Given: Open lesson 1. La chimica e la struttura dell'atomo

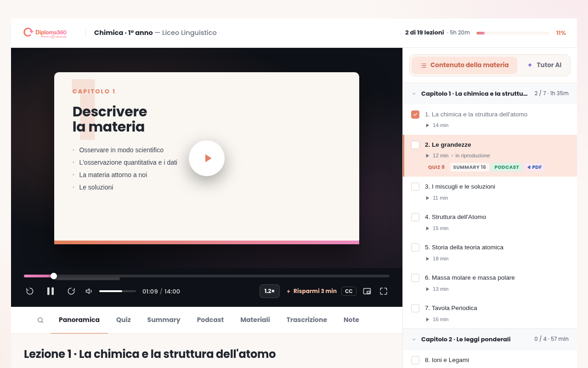Looking at the screenshot, I should point(476,115).
